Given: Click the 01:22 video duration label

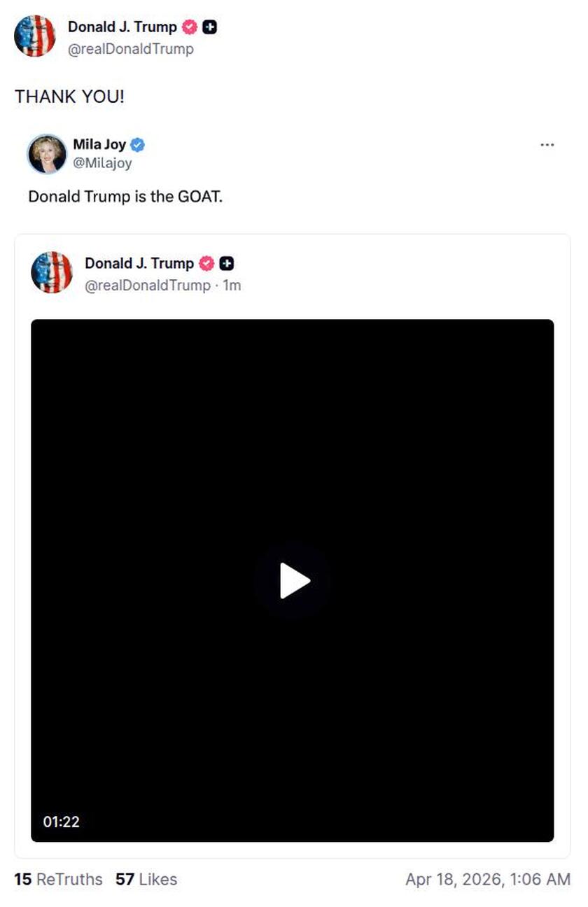Looking at the screenshot, I should pos(62,822).
